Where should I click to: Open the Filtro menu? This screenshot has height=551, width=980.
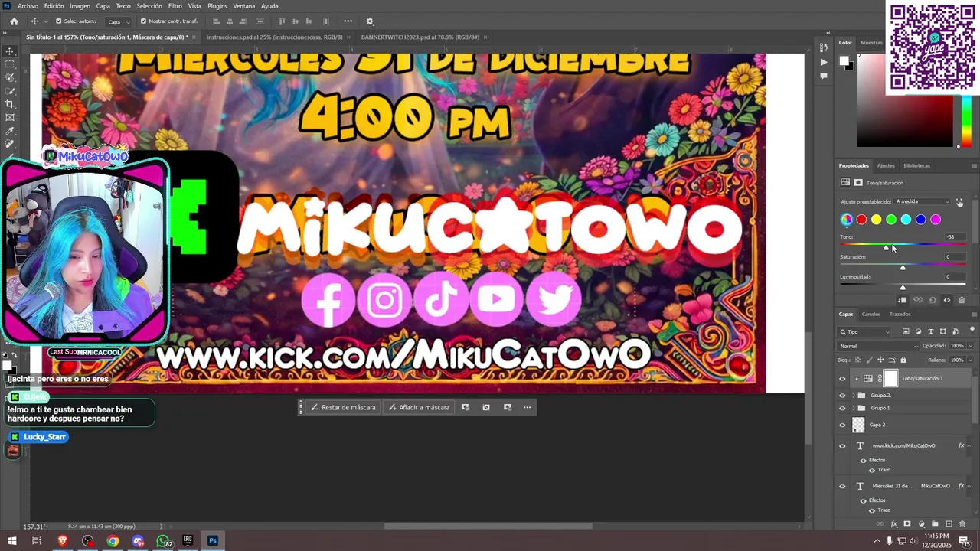tap(175, 6)
